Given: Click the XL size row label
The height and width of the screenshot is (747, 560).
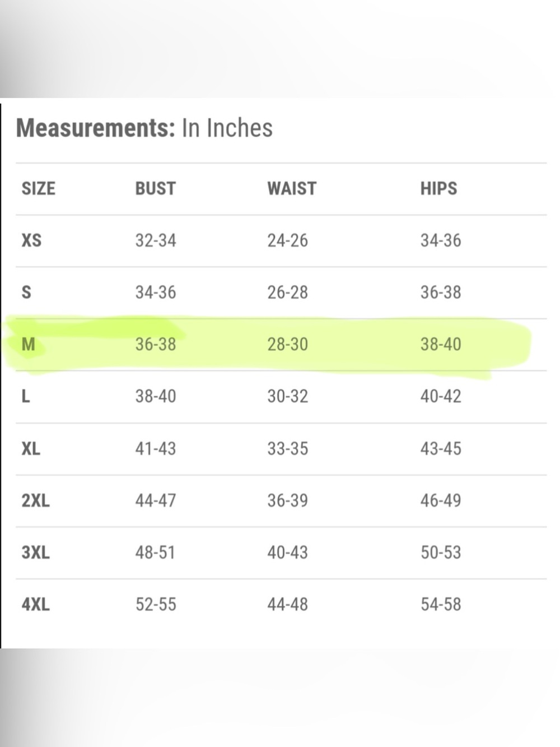Looking at the screenshot, I should click(x=31, y=448).
